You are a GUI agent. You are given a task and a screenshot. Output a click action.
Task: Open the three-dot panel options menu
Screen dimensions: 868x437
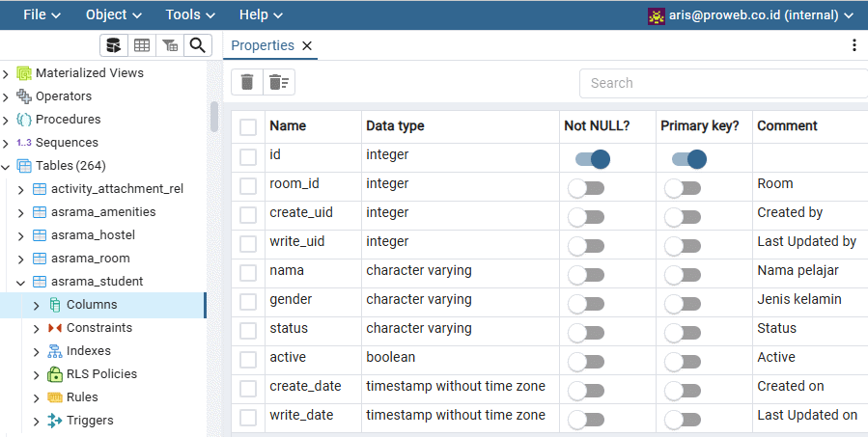click(854, 45)
